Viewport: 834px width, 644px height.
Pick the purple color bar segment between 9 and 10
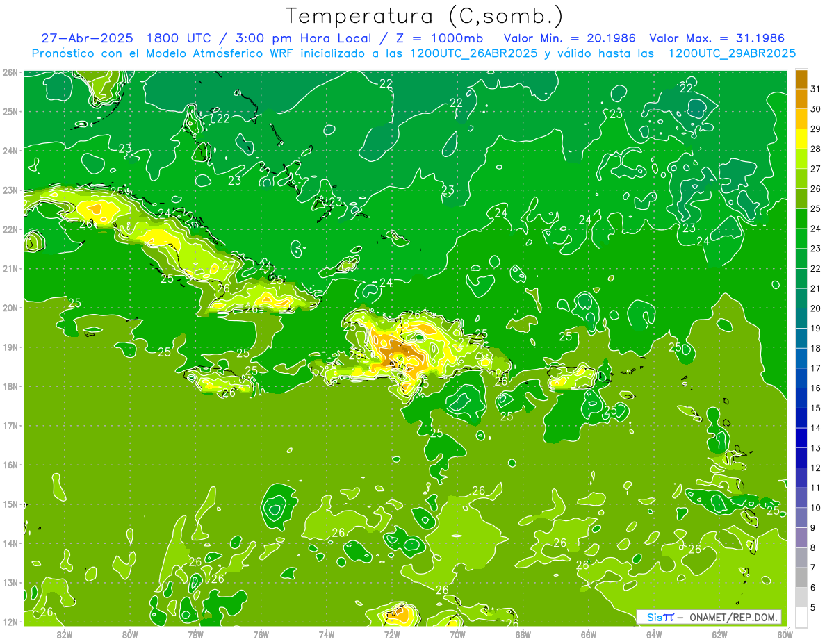coord(801,518)
